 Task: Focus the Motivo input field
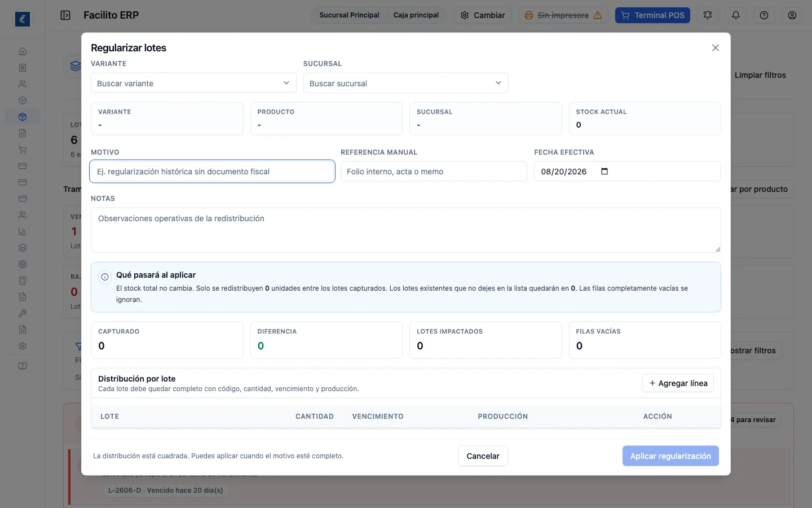tap(212, 172)
